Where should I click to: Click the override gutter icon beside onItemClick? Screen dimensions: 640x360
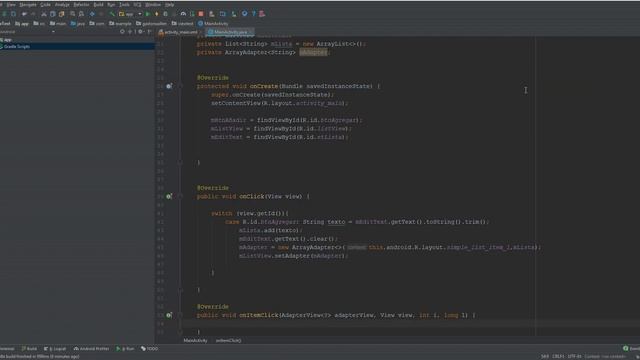click(169, 315)
